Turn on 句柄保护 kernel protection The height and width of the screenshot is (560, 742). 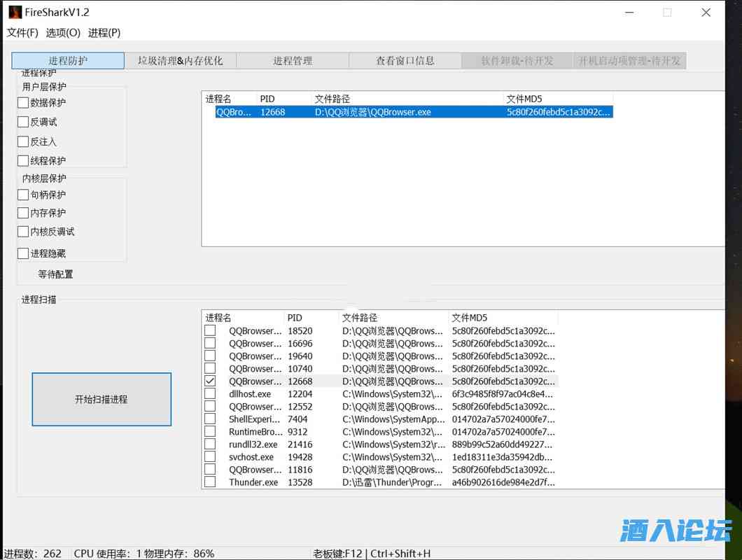[23, 195]
